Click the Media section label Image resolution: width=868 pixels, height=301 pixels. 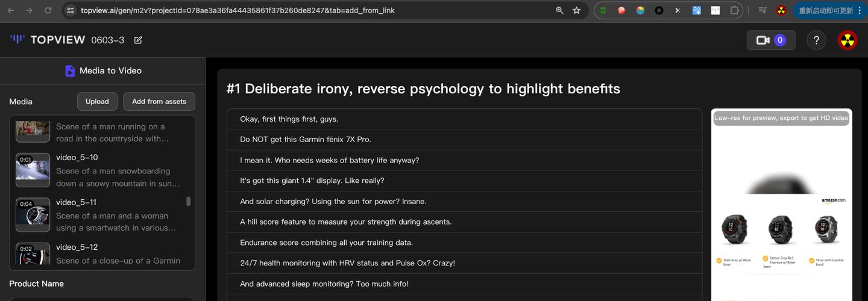coord(21,102)
